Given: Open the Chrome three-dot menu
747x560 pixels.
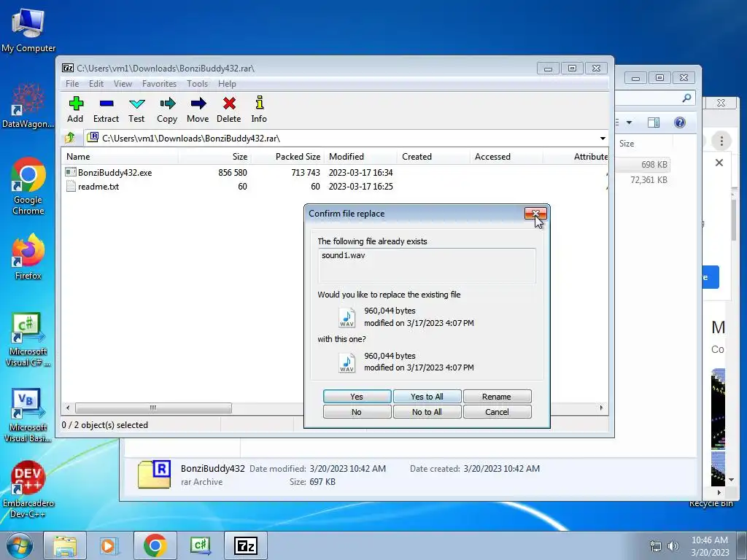Looking at the screenshot, I should (721, 141).
